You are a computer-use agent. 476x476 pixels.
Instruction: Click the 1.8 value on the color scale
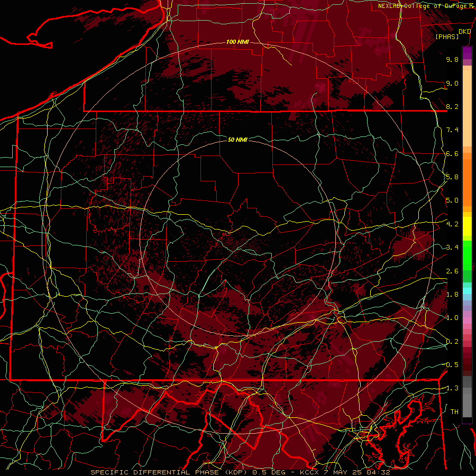(x=452, y=295)
